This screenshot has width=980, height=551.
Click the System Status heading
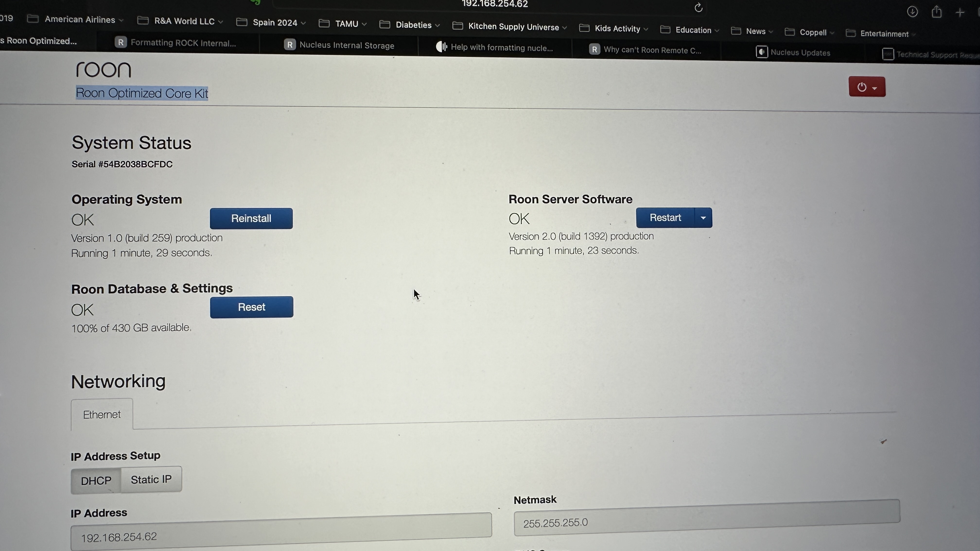pos(132,143)
